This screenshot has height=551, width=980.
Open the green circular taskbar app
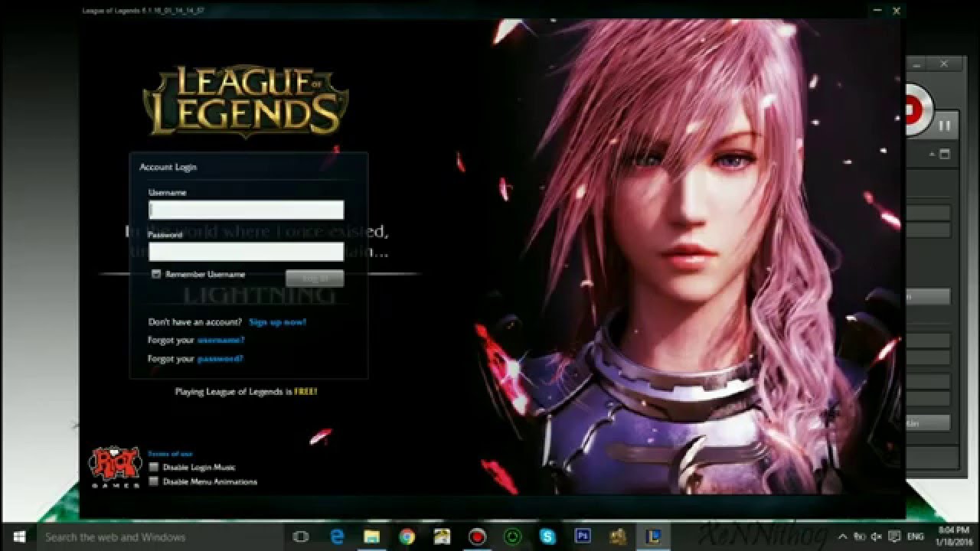click(x=512, y=537)
